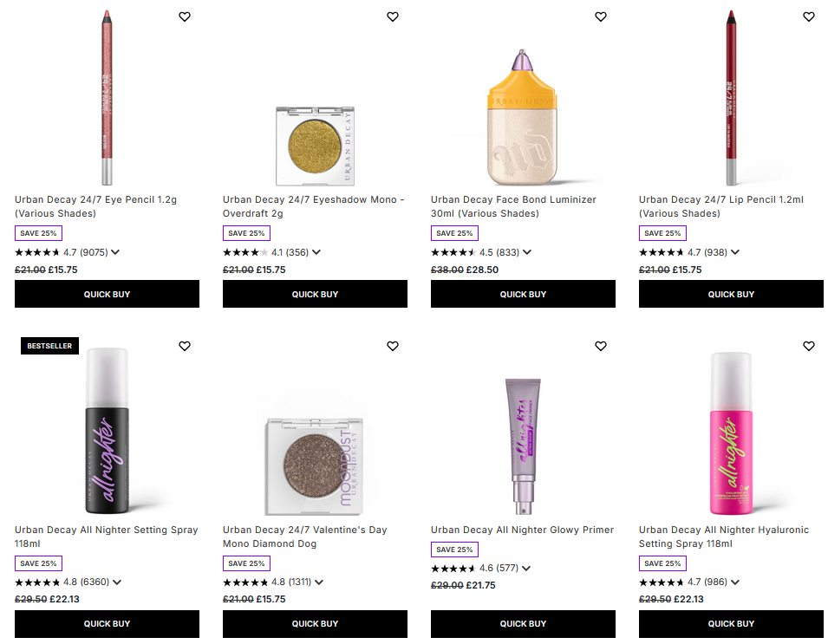Click Quick Buy for All Nighter Glowy Primer
828x644 pixels.
[523, 623]
